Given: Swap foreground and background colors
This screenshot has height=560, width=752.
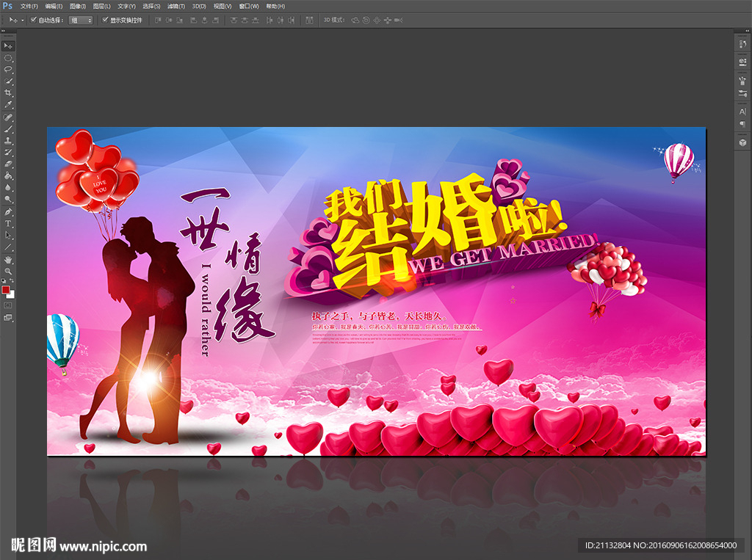Looking at the screenshot, I should (12, 281).
